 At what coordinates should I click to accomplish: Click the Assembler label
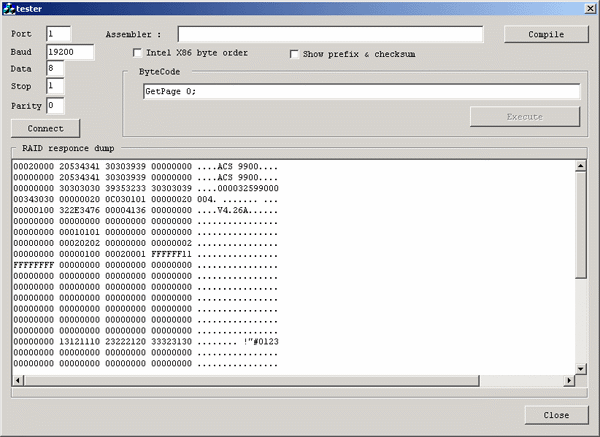pyautogui.click(x=134, y=34)
